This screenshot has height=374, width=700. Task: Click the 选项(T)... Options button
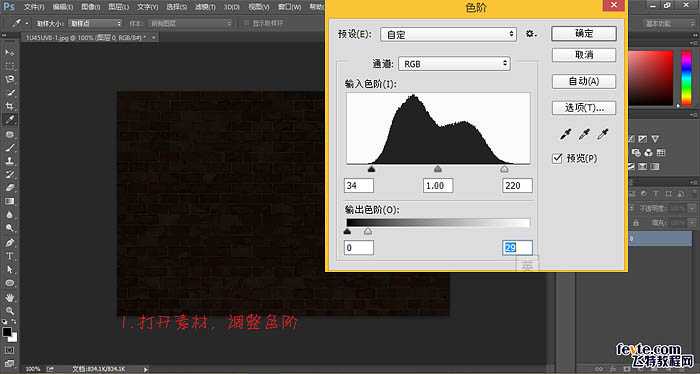click(x=584, y=108)
